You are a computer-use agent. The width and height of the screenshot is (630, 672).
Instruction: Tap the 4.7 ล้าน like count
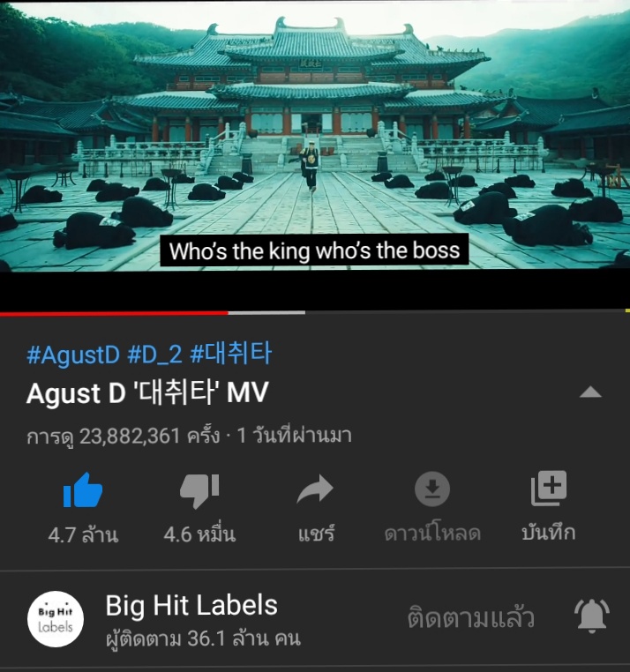(83, 534)
